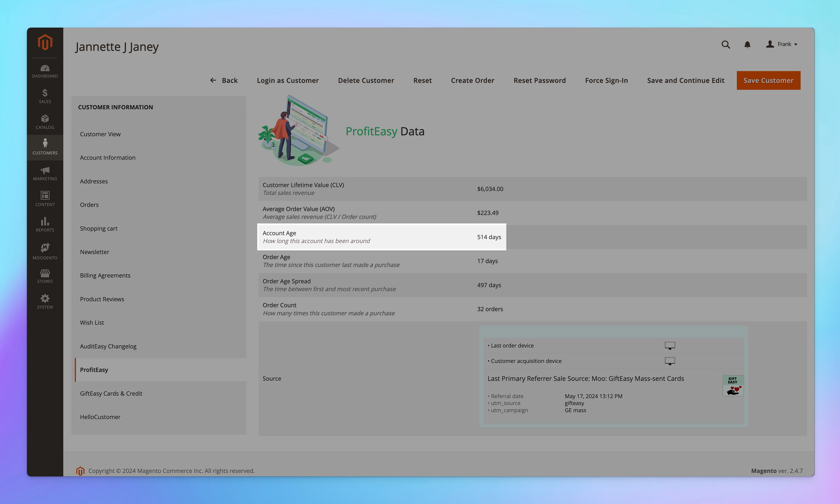
Task: Open the notifications bell
Action: [x=747, y=45]
